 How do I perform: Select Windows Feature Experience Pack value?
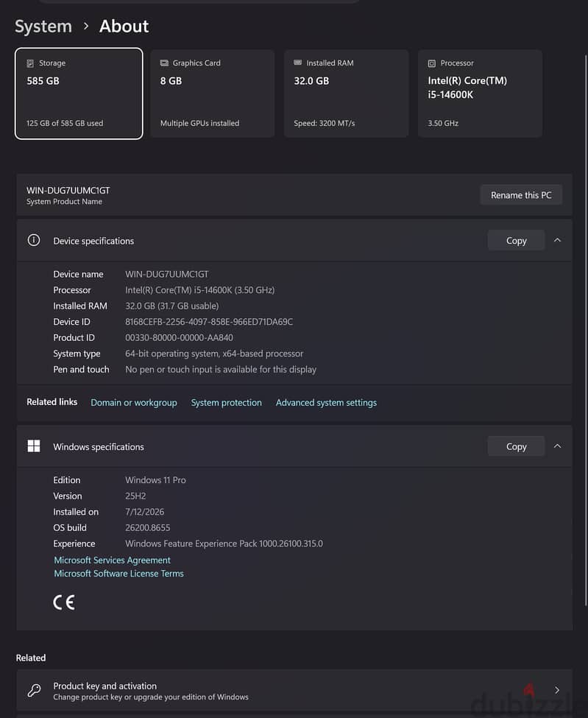coord(224,543)
